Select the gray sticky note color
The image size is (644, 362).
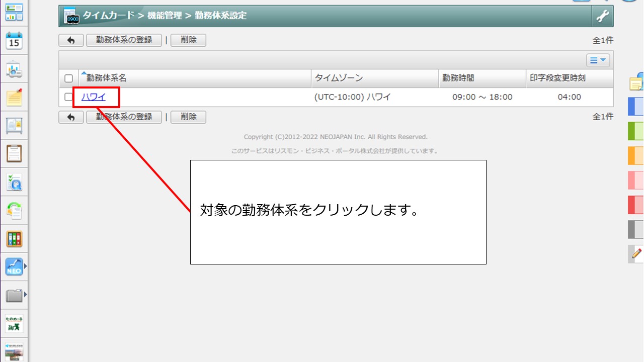636,229
